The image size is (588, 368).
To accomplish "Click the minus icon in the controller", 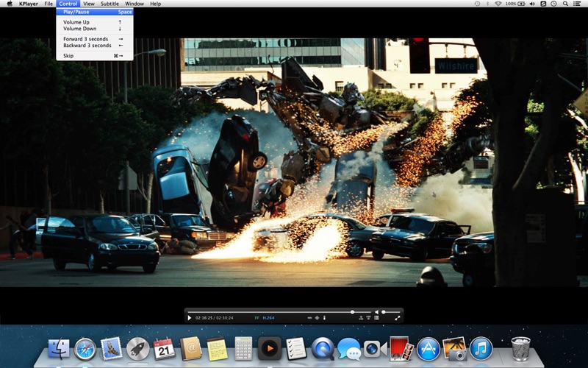I will 309,318.
